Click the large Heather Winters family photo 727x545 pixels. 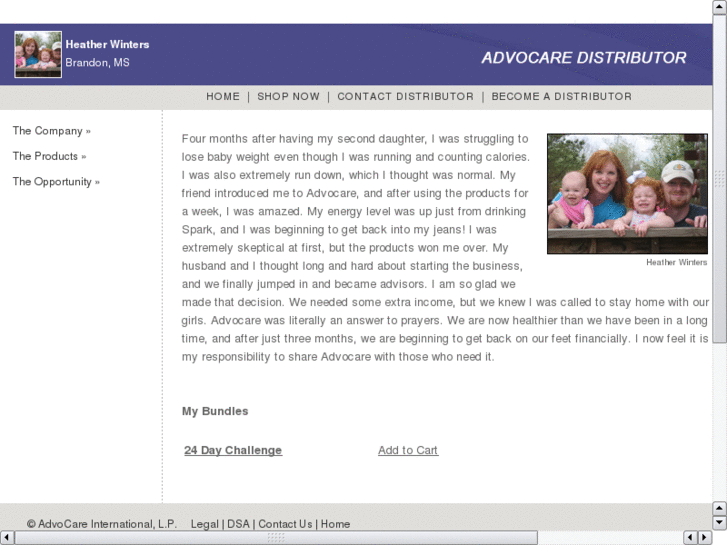tap(627, 194)
